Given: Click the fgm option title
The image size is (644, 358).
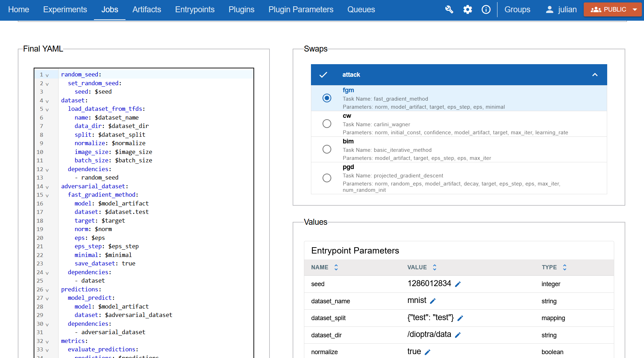Looking at the screenshot, I should (348, 90).
